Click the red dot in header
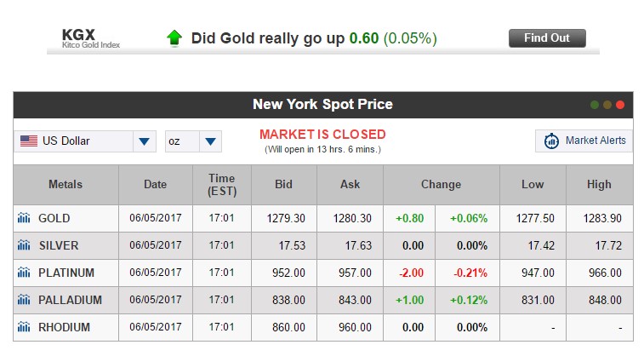This screenshot has width=644, height=362. (620, 105)
